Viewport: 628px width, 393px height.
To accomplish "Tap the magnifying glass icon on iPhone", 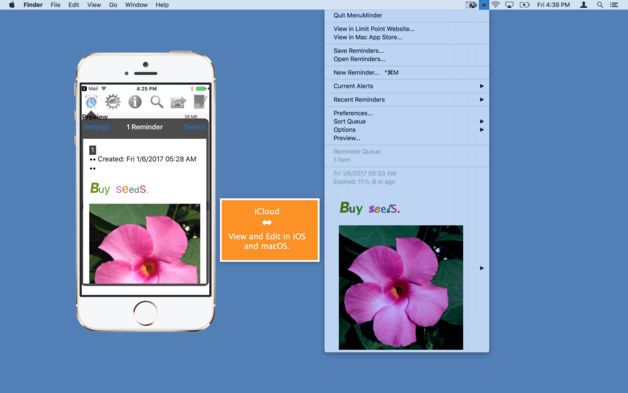I will [157, 102].
